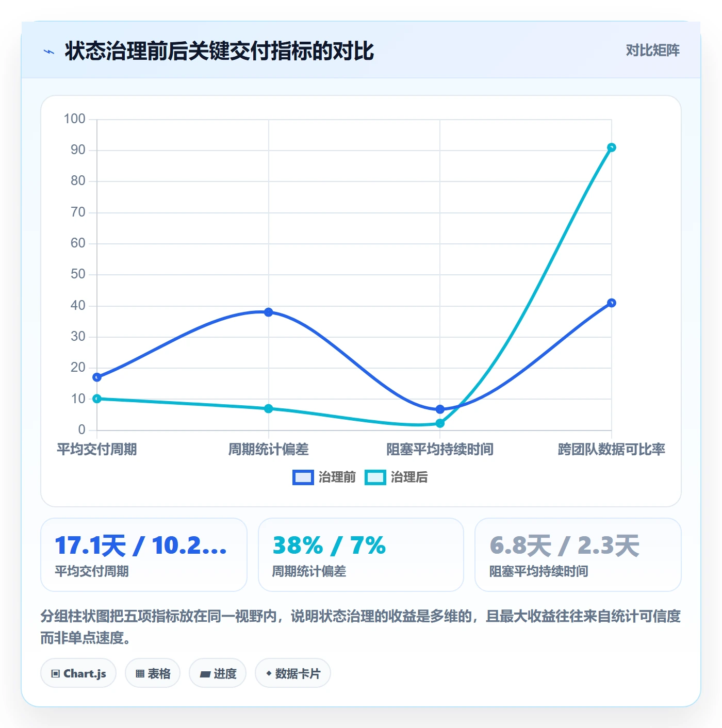Click 治理后 data point at 跨团队数据可比率
722x728 pixels.
click(x=612, y=147)
